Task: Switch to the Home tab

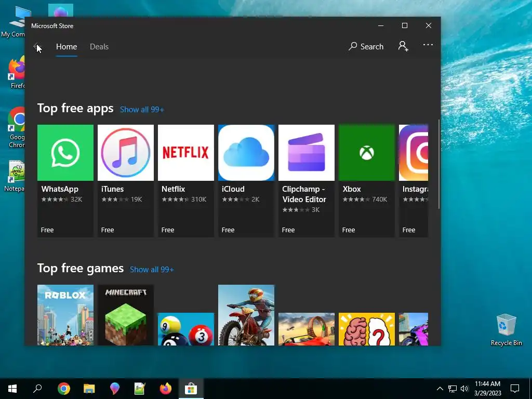Action: [66, 46]
